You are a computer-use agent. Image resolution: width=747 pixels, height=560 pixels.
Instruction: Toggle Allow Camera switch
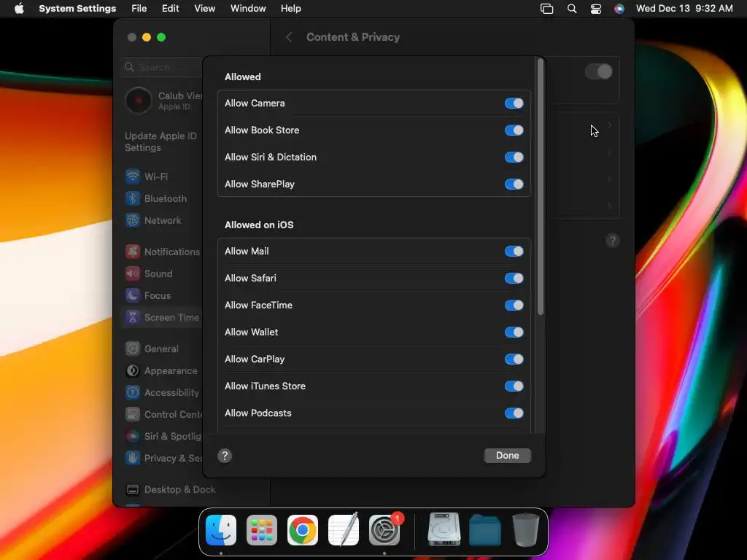(514, 104)
